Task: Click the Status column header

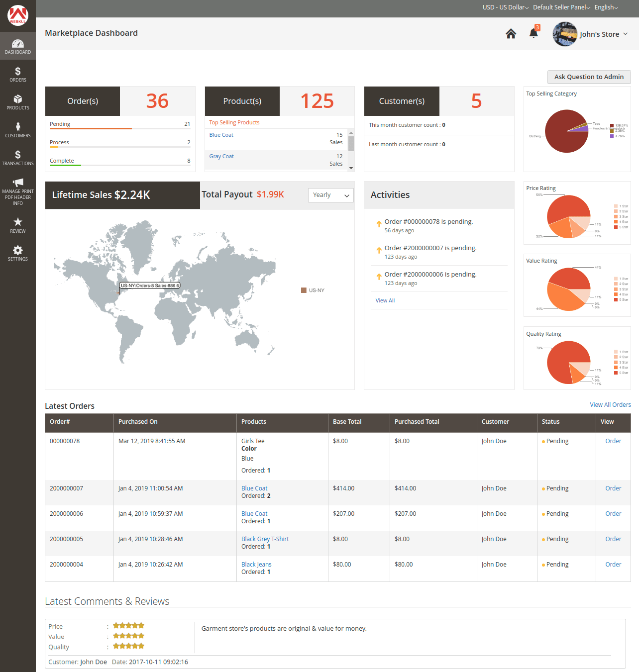Action: [566, 422]
